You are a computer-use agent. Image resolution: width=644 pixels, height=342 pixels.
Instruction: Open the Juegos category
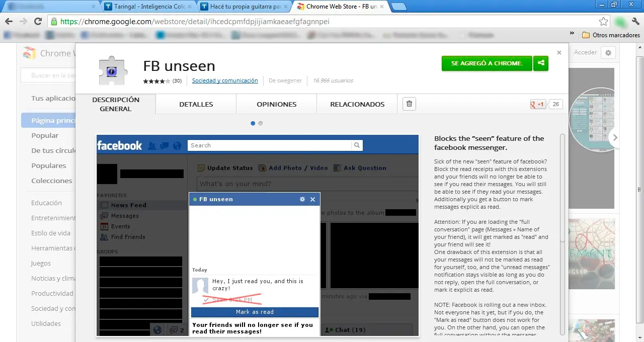tap(41, 263)
